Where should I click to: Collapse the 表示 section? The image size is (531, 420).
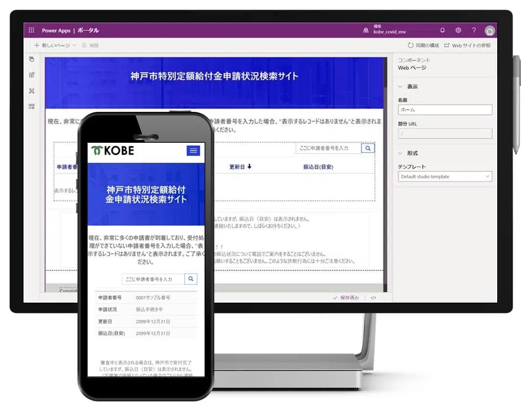400,87
